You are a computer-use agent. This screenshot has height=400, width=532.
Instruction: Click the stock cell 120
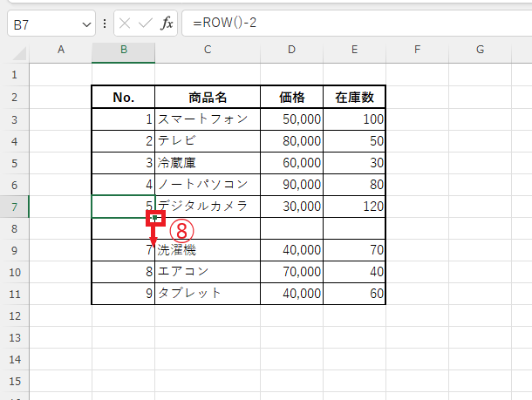355,207
